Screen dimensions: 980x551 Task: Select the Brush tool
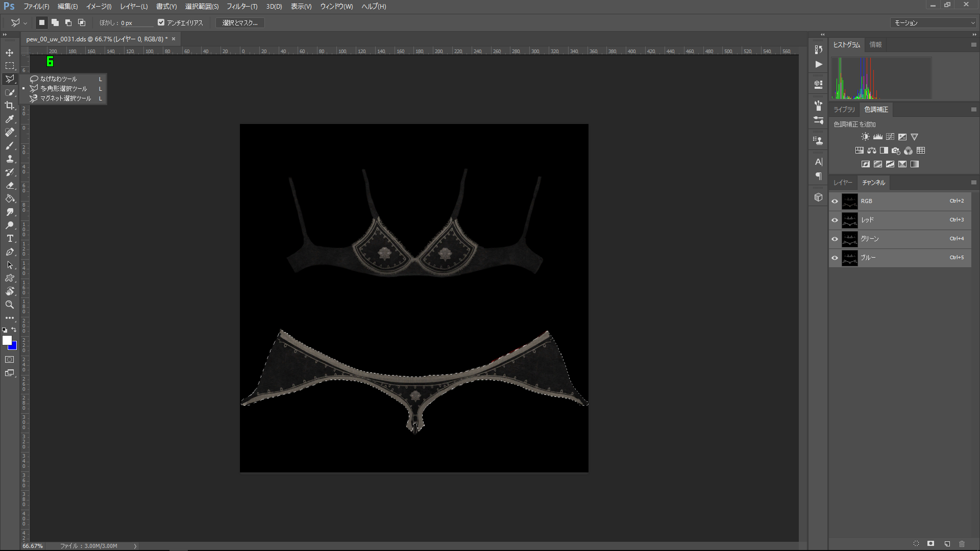(x=10, y=145)
